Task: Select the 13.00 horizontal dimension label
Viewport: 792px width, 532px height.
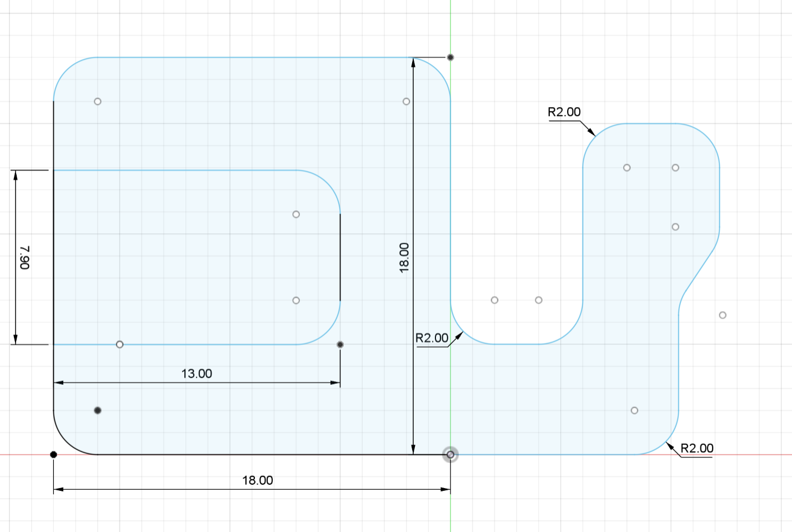Action: point(197,373)
